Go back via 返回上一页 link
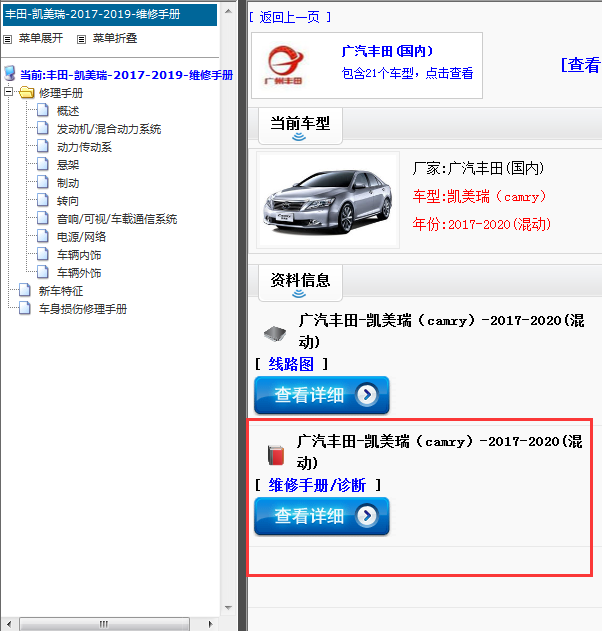 pyautogui.click(x=289, y=17)
